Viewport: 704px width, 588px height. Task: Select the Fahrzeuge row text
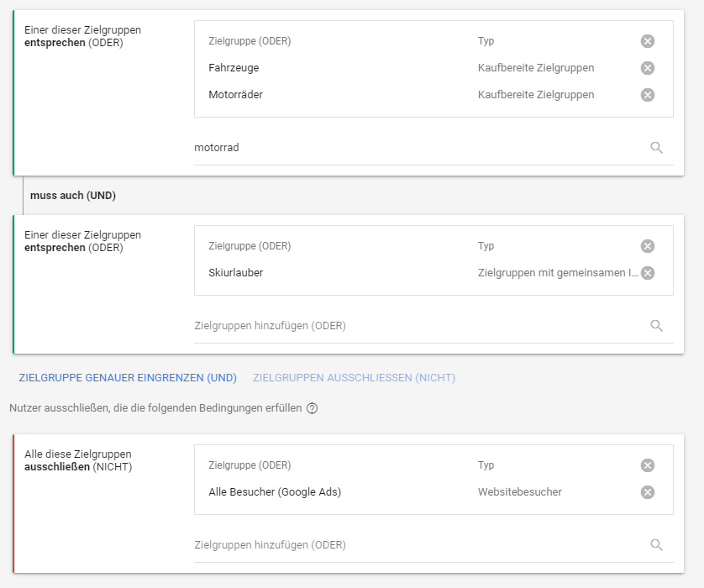click(234, 68)
